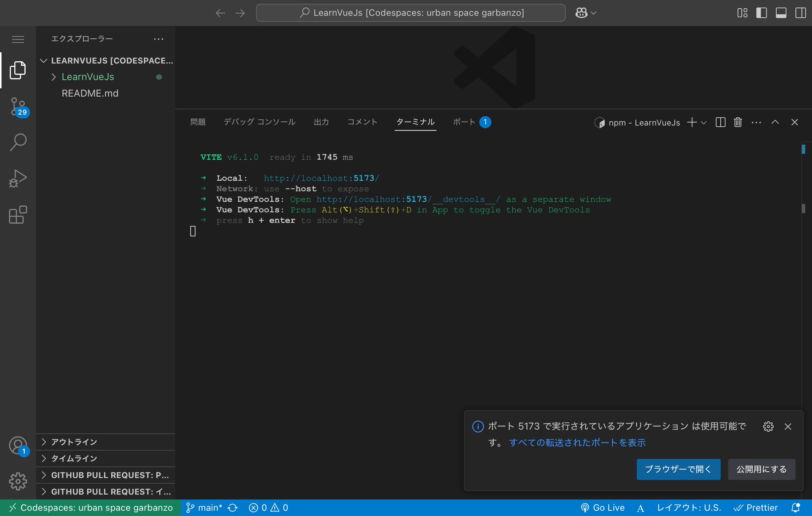Open the Extensions view
The width and height of the screenshot is (812, 516).
18,215
